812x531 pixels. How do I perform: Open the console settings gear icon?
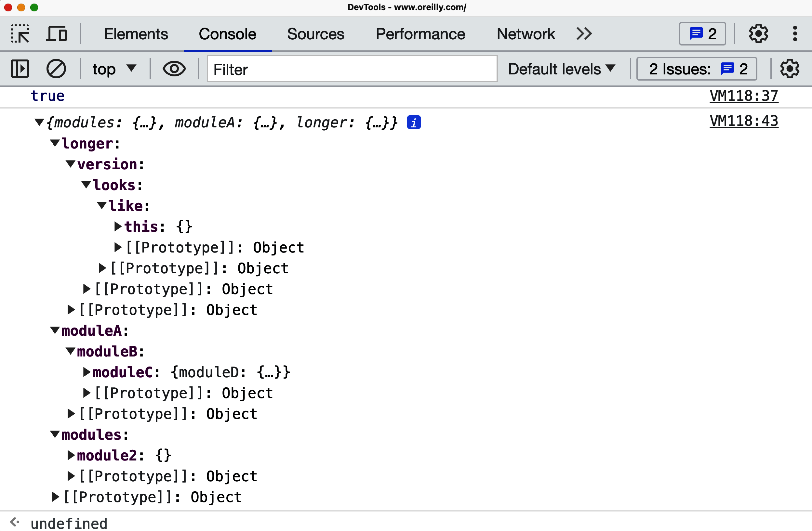(x=790, y=69)
